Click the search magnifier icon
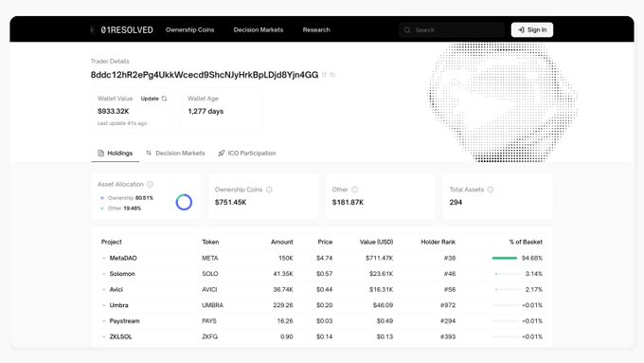This screenshot has width=644, height=363. (x=407, y=30)
